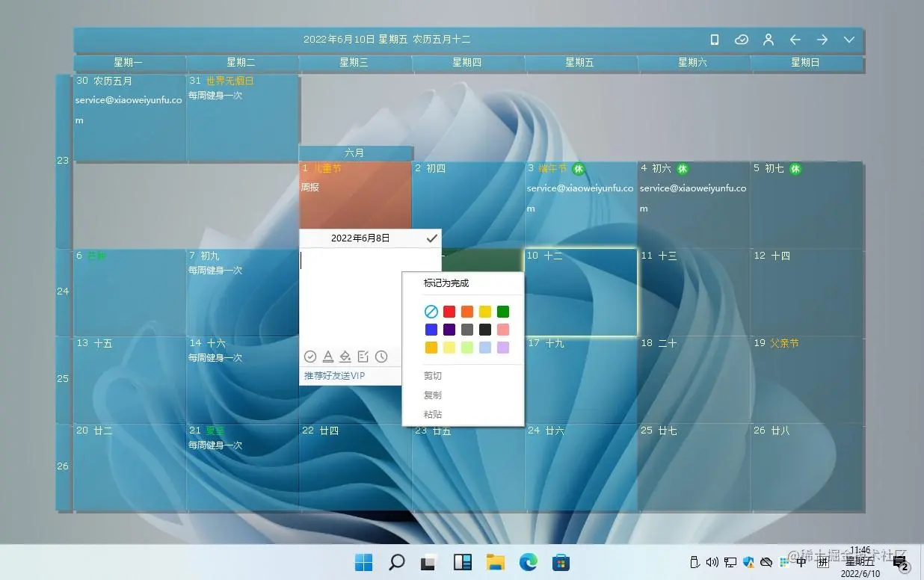Pick the orange color swatch in top row

(x=467, y=312)
